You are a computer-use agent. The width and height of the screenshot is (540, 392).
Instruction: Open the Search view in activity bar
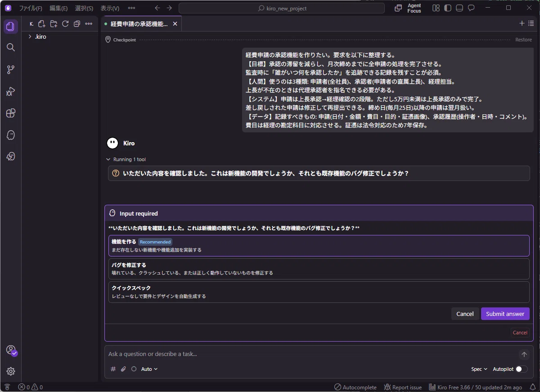pos(11,48)
